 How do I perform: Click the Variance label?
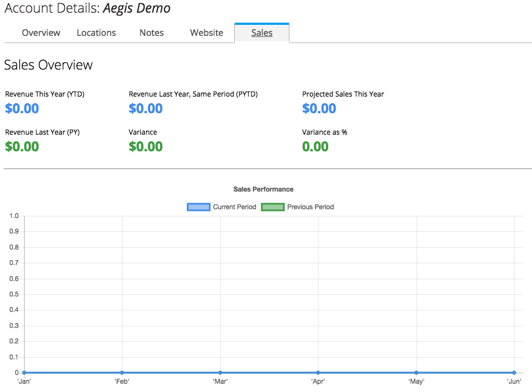coord(143,133)
